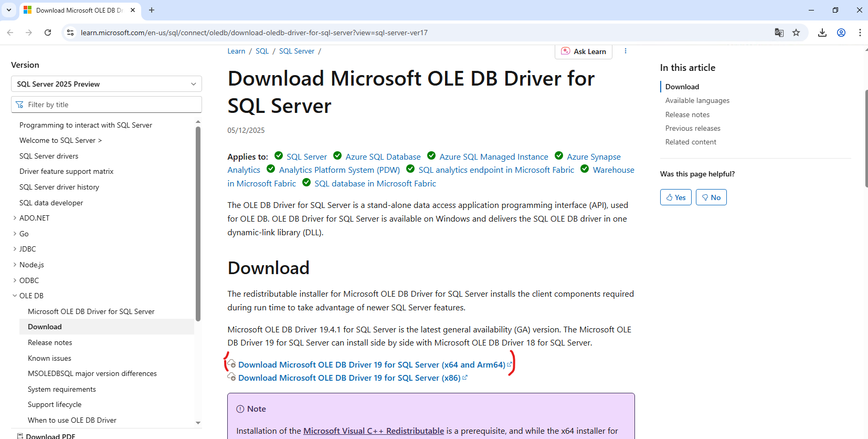This screenshot has height=439, width=868.
Task: Select Release notes in the sidebar
Action: 50,342
